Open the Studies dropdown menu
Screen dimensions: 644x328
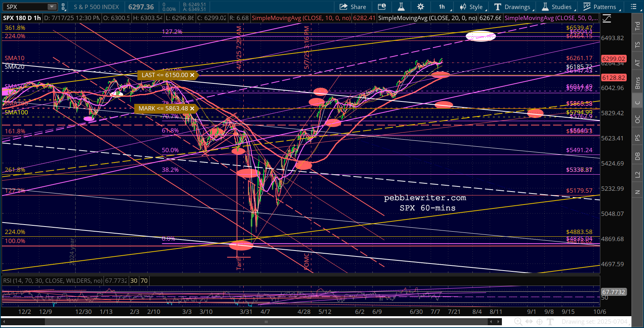tap(558, 7)
